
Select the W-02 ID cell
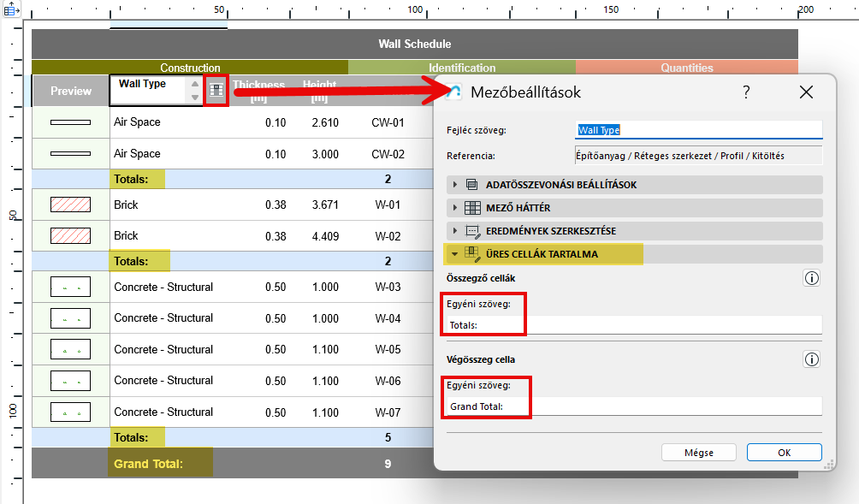(388, 237)
